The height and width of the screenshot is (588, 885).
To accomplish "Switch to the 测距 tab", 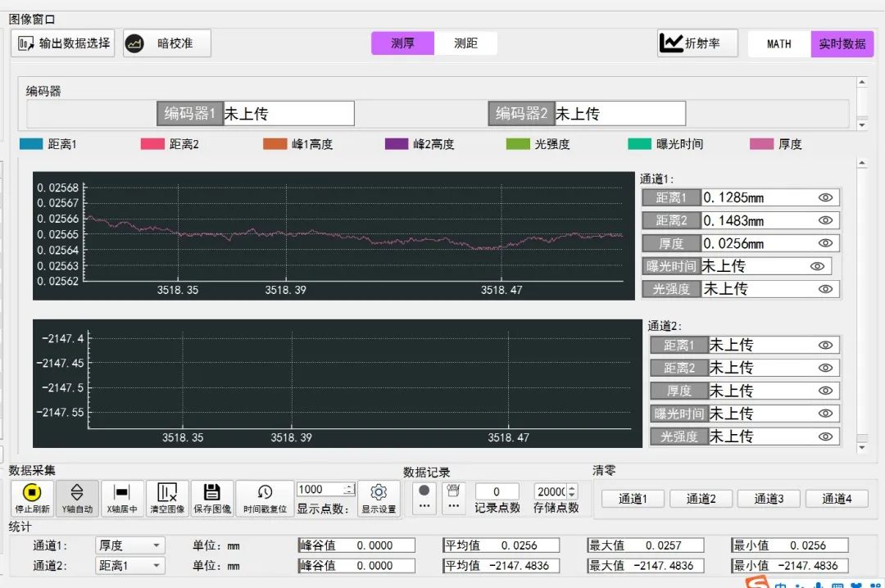I will (465, 43).
